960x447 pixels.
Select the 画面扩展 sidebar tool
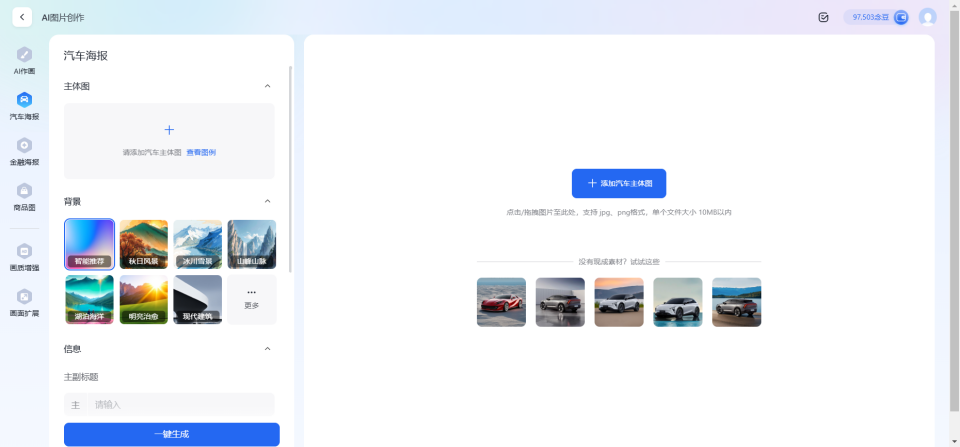pos(24,297)
